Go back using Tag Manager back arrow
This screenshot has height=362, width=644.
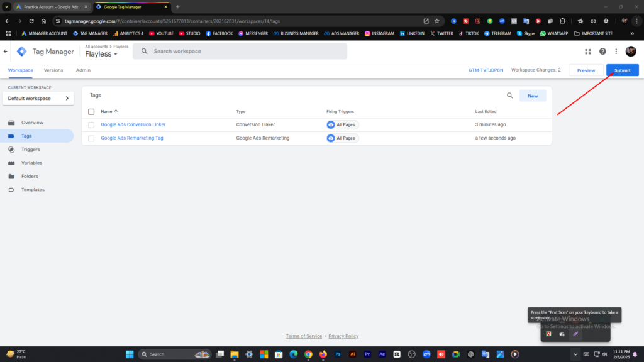tap(5, 52)
